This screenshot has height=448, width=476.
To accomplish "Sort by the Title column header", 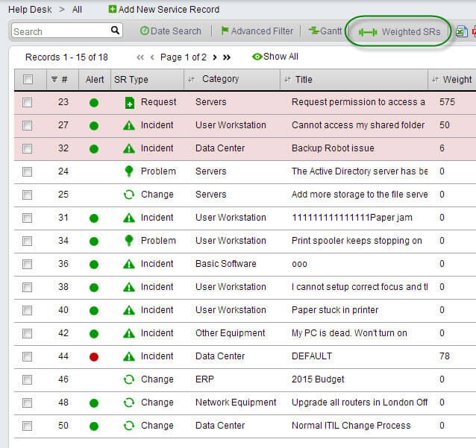I will [303, 80].
